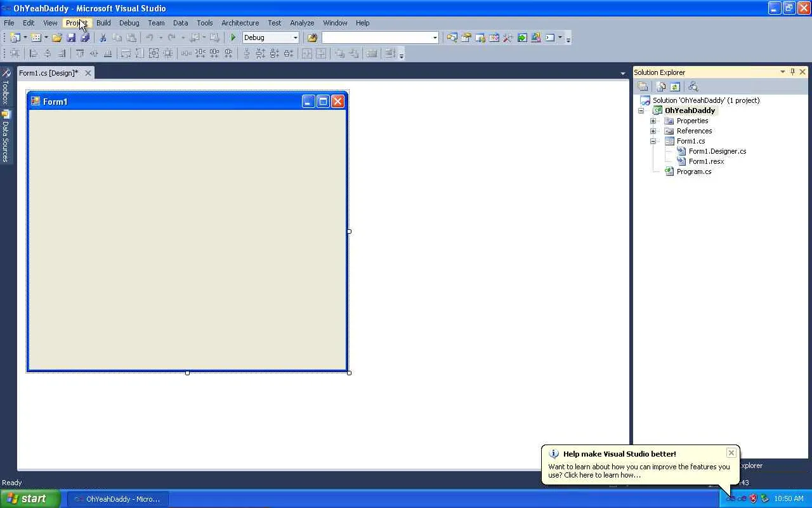Screen dimensions: 812x508
Task: Open the Solution Explorer window options arrow
Action: [x=782, y=72]
